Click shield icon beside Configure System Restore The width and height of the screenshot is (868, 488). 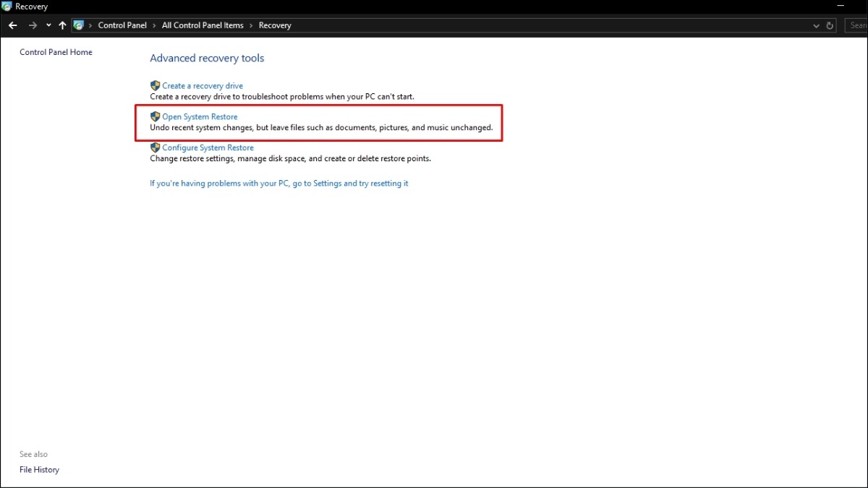(x=155, y=147)
